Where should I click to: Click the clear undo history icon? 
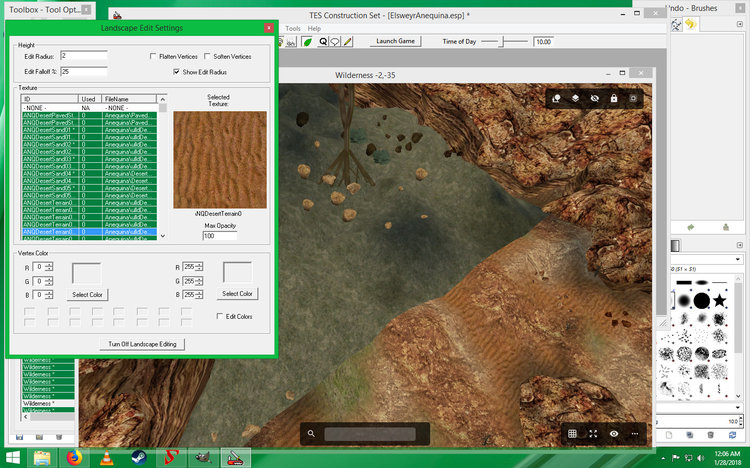(726, 227)
